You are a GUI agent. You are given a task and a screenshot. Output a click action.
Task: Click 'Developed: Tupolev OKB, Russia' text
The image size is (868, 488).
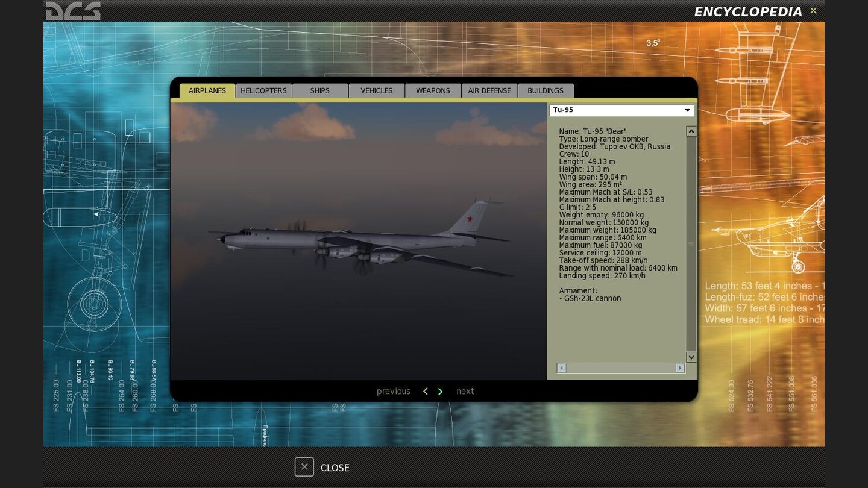(614, 146)
